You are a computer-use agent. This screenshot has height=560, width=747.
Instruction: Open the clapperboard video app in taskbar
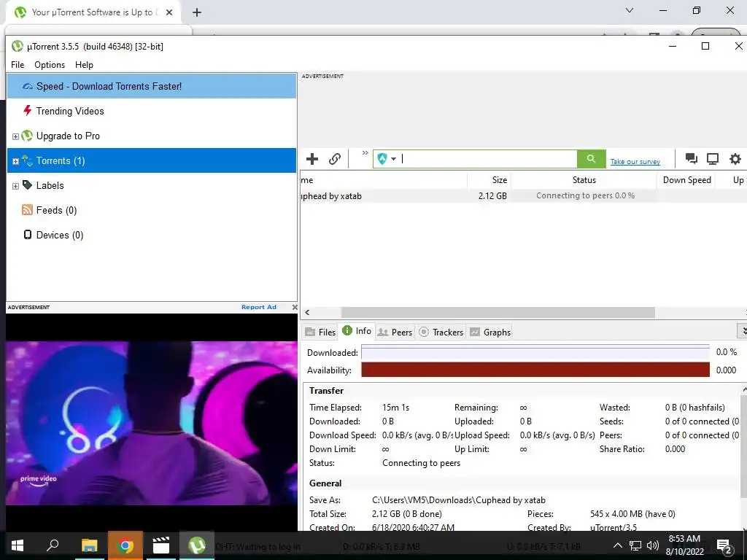tap(161, 545)
